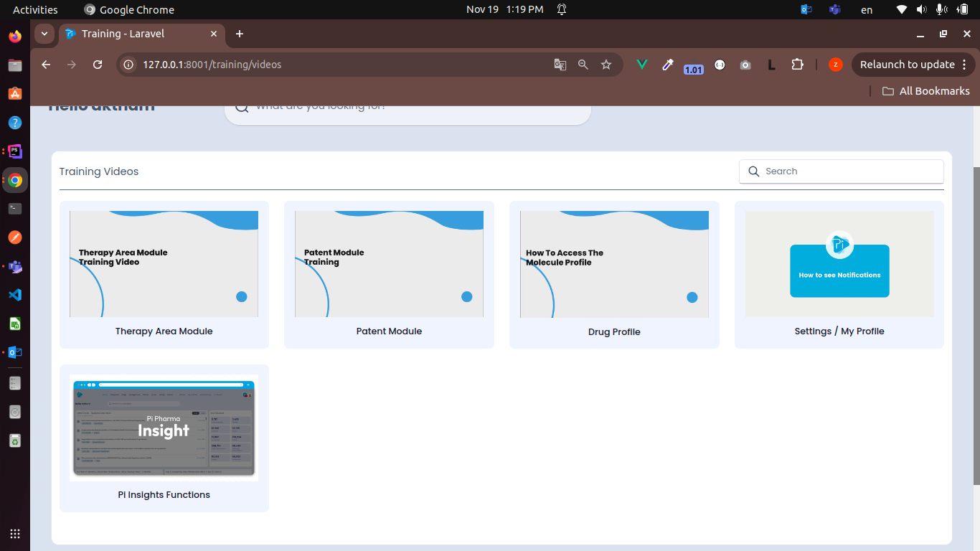
Task: Select the Training - Laravel tab
Action: click(141, 34)
